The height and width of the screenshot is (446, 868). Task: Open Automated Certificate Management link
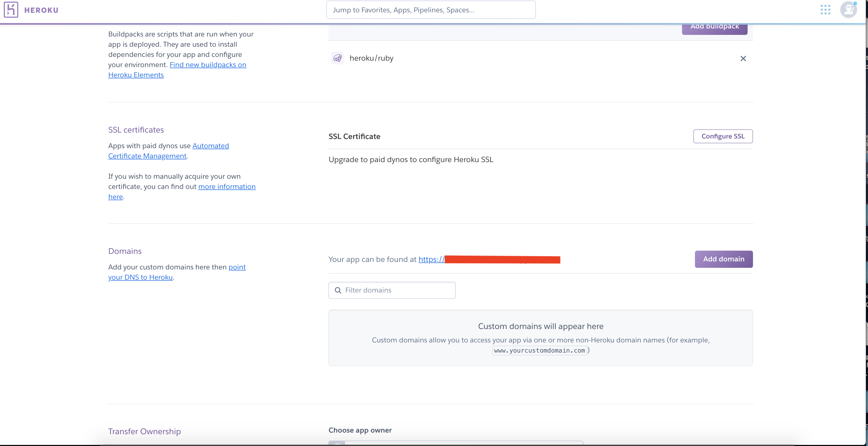(x=210, y=146)
